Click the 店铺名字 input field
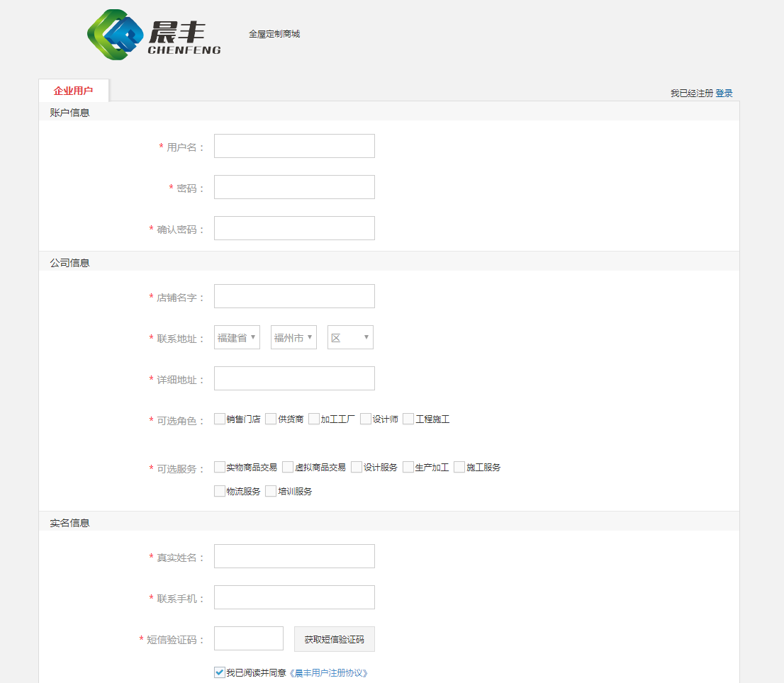The height and width of the screenshot is (683, 784). tap(293, 295)
